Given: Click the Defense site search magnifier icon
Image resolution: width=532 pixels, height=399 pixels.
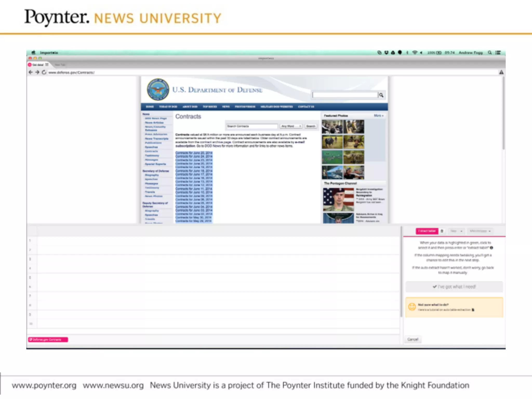Looking at the screenshot, I should (381, 95).
